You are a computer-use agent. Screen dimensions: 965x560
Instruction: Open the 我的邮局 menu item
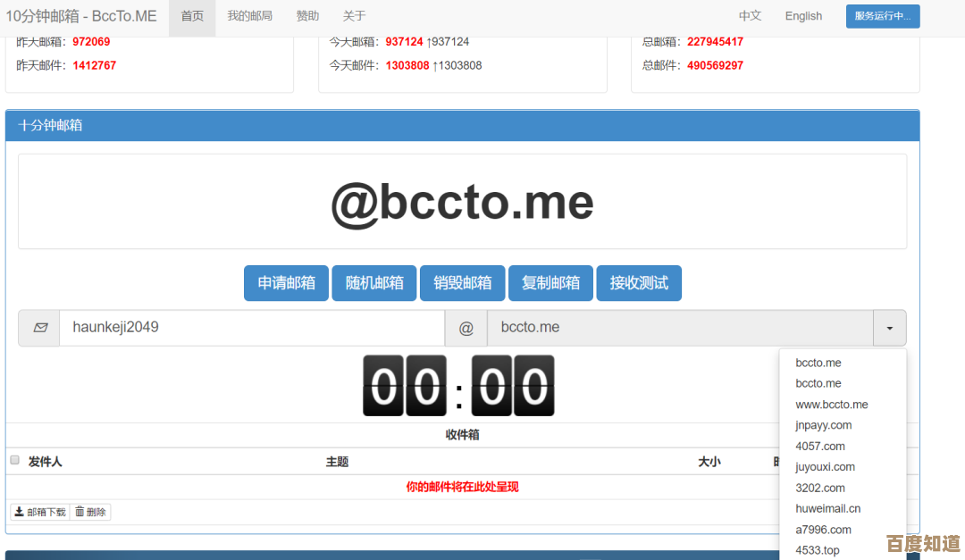pyautogui.click(x=249, y=16)
